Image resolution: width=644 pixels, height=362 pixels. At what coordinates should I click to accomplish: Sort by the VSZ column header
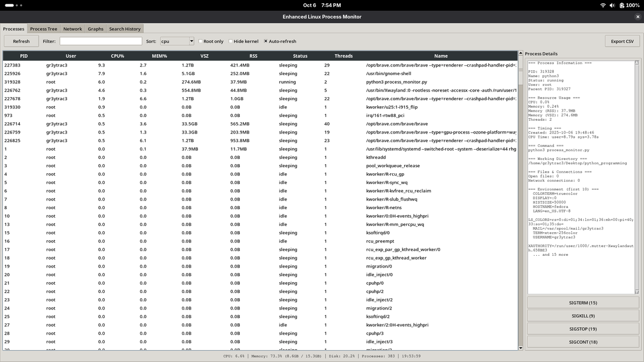(204, 56)
